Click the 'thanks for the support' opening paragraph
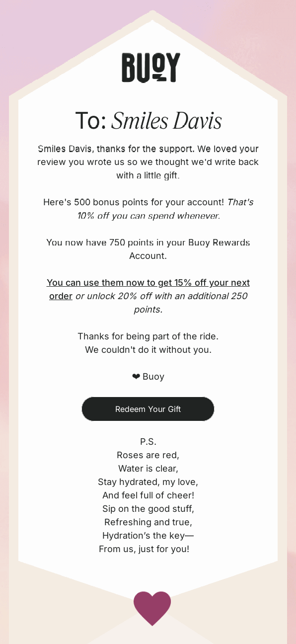 148,162
